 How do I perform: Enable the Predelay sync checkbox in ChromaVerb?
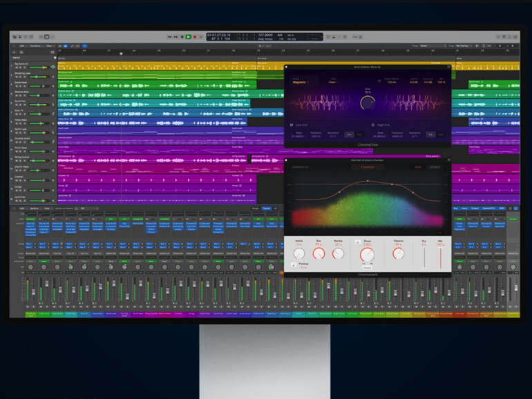click(294, 265)
